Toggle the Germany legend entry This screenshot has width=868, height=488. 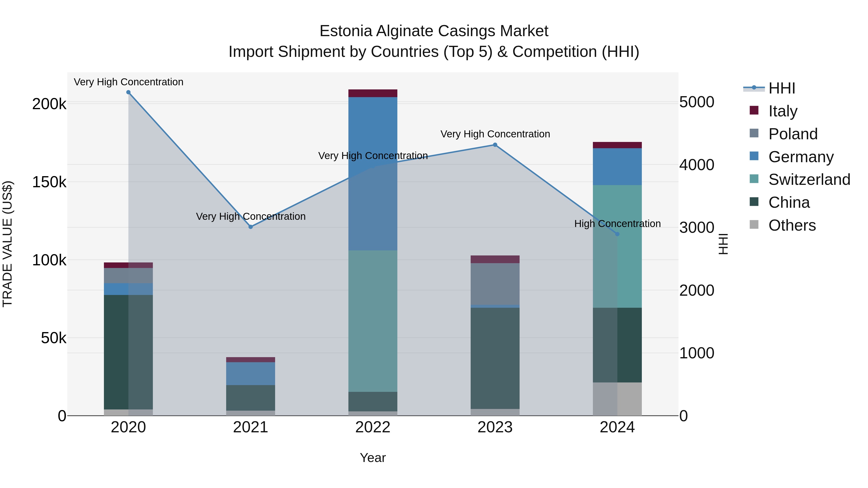(792, 157)
